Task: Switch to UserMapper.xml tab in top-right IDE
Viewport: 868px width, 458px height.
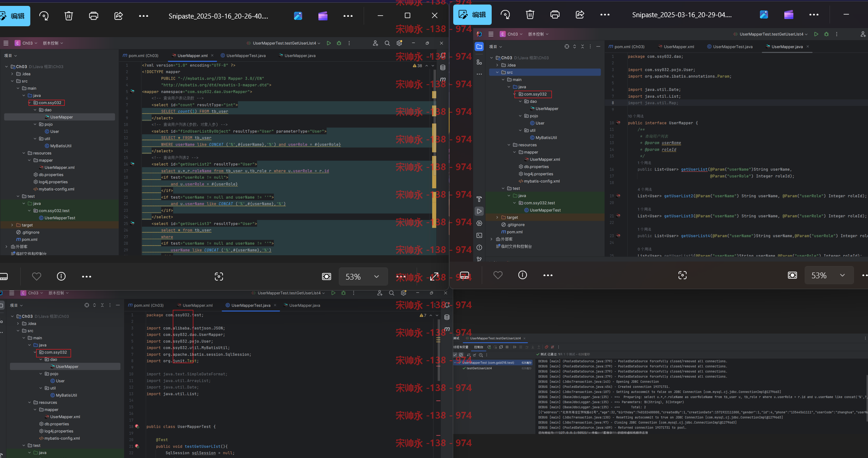Action: [676, 47]
